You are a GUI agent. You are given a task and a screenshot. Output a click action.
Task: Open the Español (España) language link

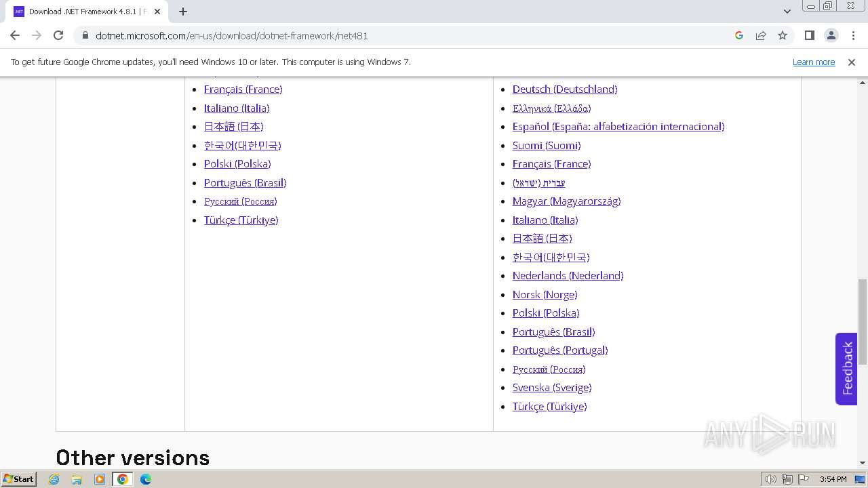[x=618, y=127]
